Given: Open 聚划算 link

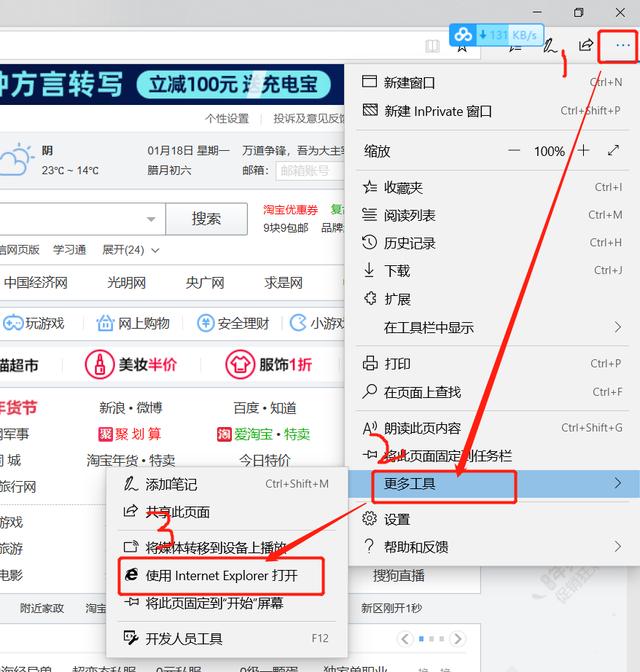Looking at the screenshot, I should point(129,434).
